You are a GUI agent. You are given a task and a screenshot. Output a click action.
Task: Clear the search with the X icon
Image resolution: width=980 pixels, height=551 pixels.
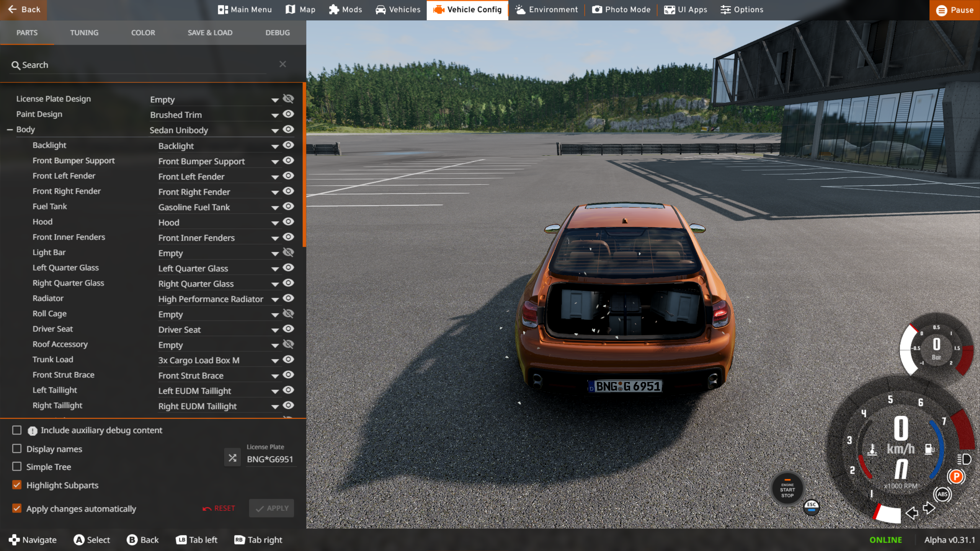283,64
